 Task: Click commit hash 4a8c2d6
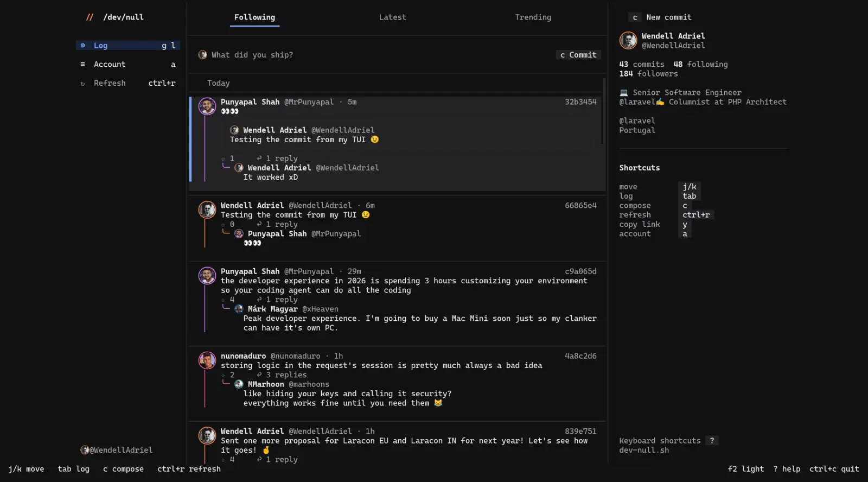click(580, 356)
